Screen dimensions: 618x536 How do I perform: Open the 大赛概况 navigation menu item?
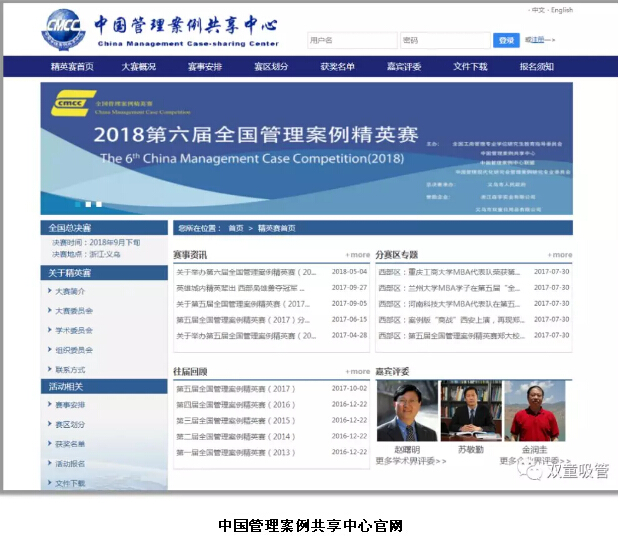click(139, 67)
